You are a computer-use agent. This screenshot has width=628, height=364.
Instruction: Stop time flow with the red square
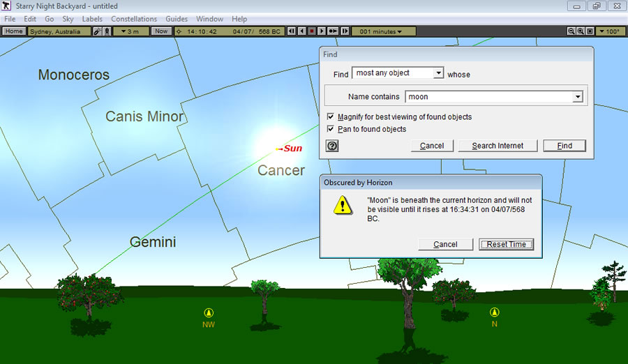coord(312,31)
